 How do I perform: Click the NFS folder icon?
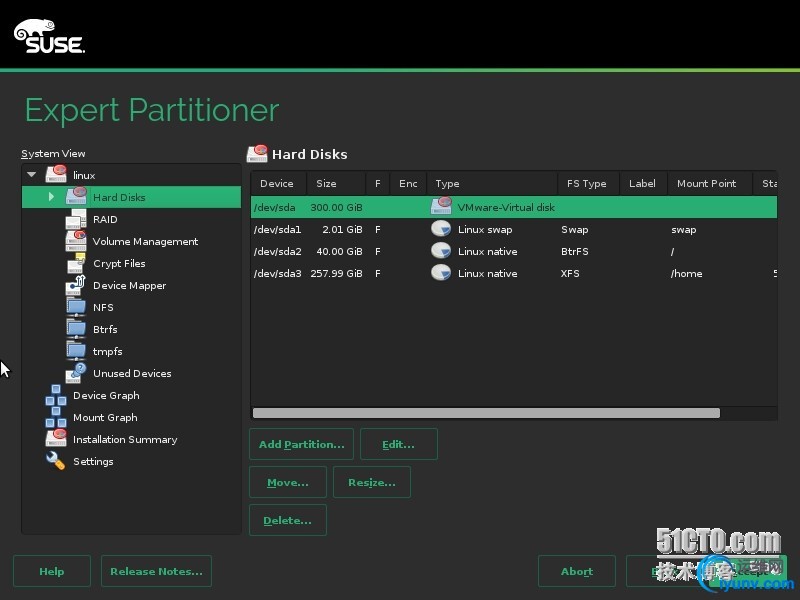coord(76,307)
